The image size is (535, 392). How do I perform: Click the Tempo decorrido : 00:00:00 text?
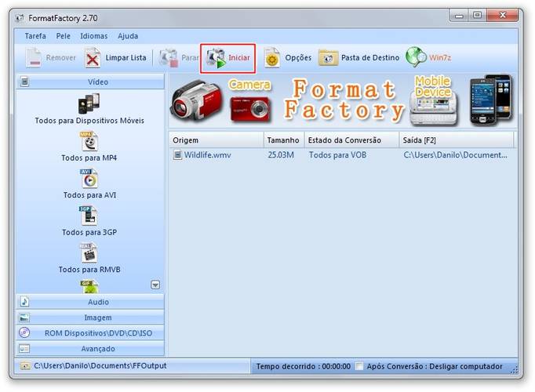click(304, 366)
